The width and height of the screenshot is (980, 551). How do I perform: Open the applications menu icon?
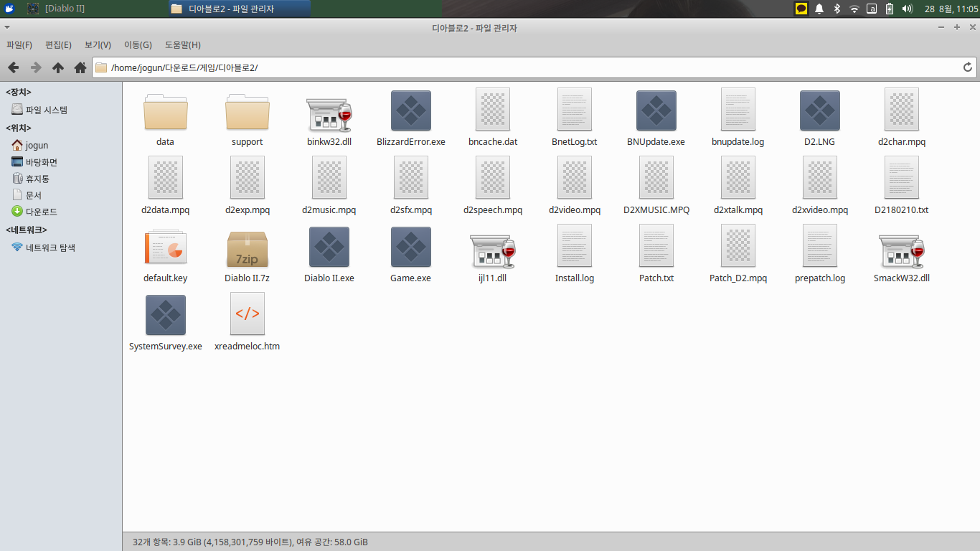coord(10,9)
